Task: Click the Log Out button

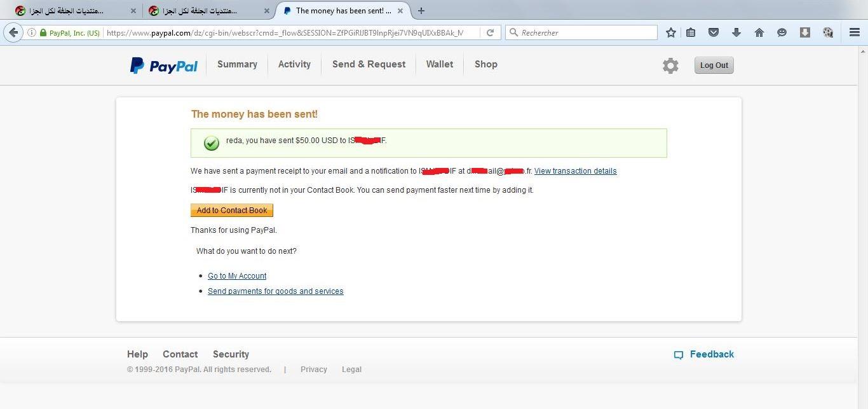Action: pyautogui.click(x=714, y=66)
